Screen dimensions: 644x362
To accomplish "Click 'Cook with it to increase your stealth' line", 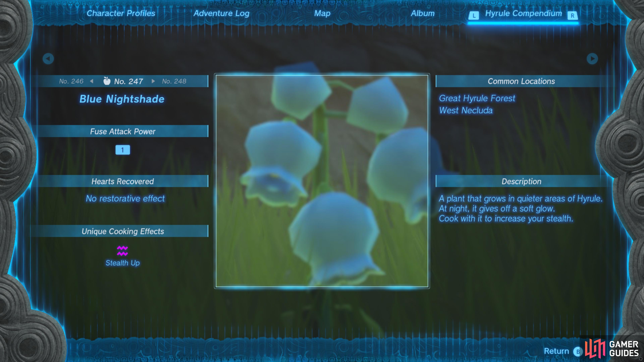I will coord(506,219).
